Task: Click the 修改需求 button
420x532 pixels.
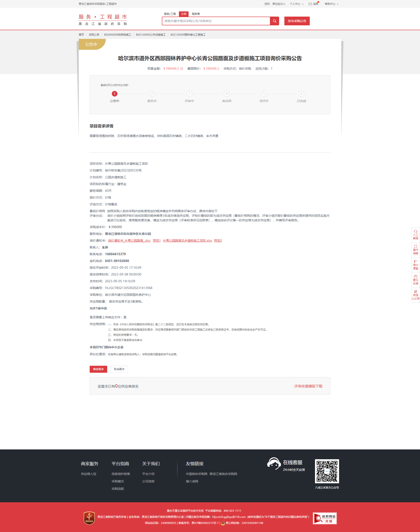Action: [98, 369]
